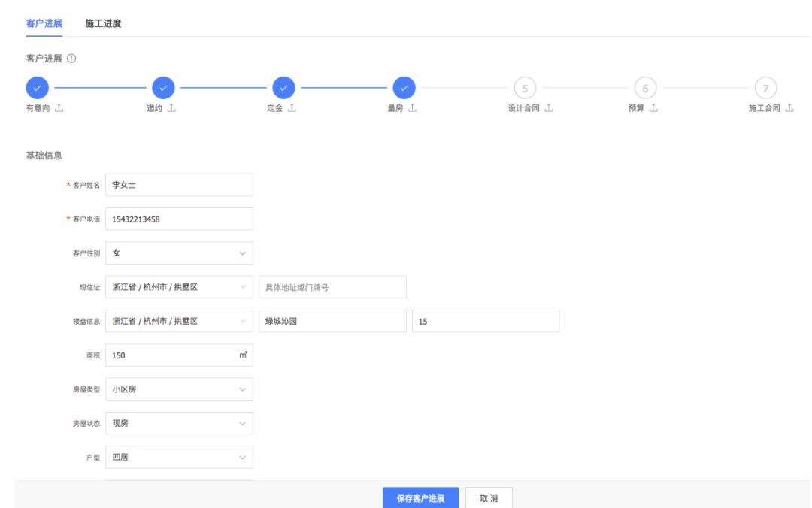
Task: Click the 定金 step checkmark circle
Action: pos(283,88)
